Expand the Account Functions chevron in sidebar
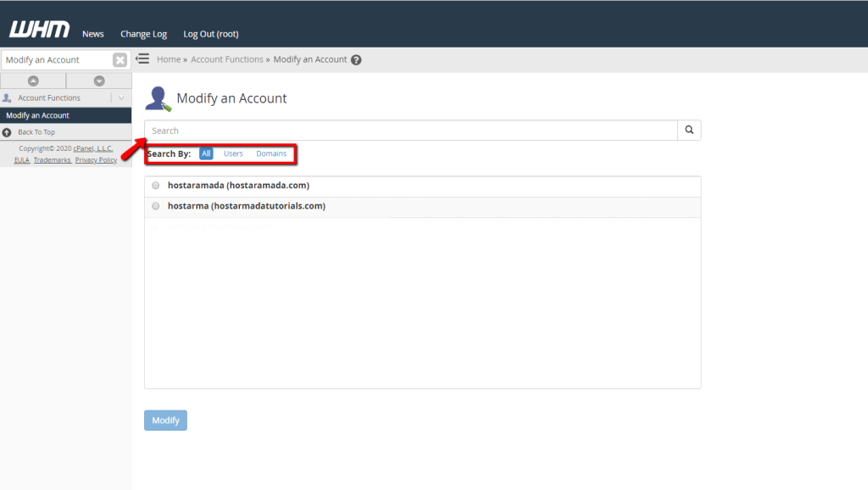 click(x=120, y=97)
